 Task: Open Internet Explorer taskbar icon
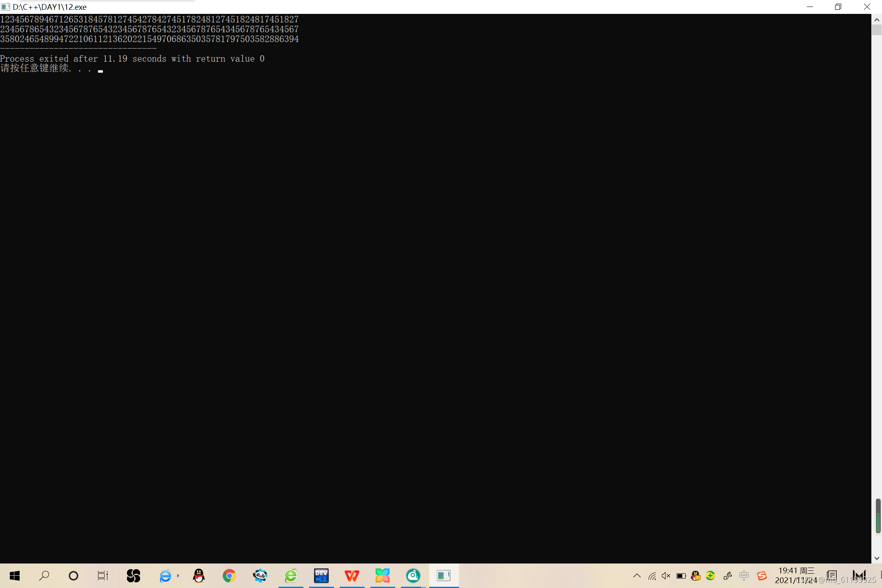click(165, 576)
